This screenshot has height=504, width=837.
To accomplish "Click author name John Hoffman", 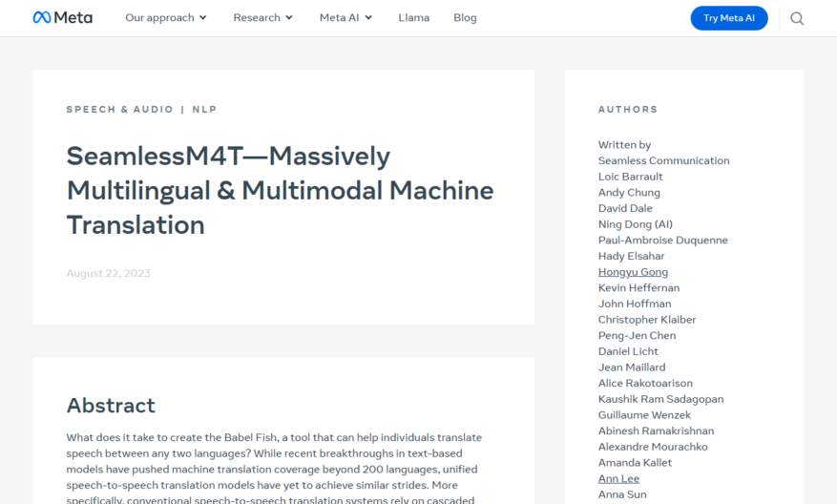I will (635, 304).
